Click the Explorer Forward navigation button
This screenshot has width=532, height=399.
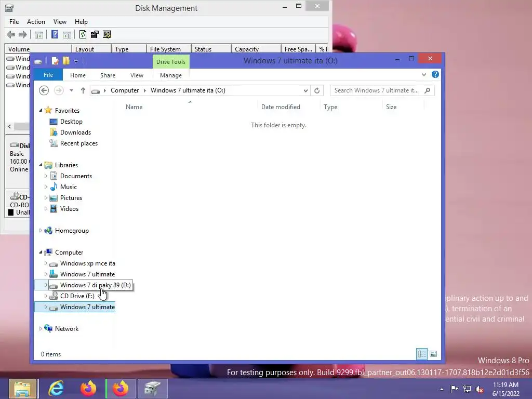[59, 90]
